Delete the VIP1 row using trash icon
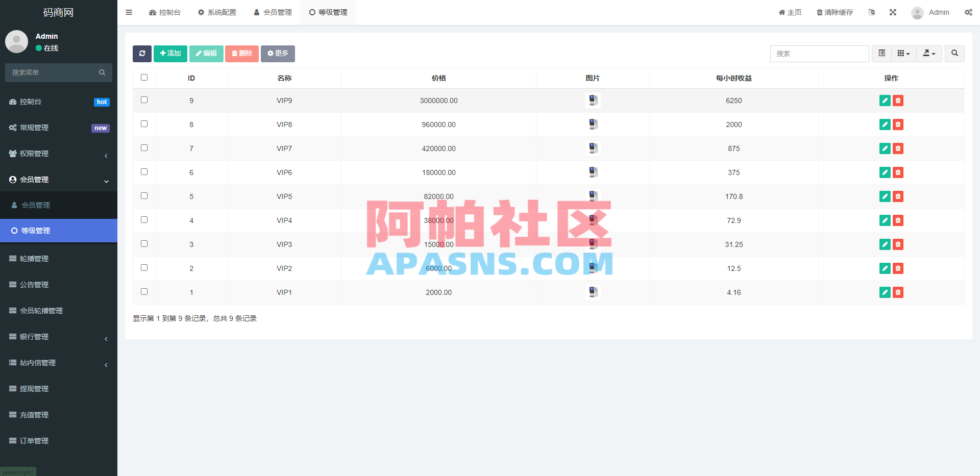Screen dimensions: 980x476 tap(898, 292)
